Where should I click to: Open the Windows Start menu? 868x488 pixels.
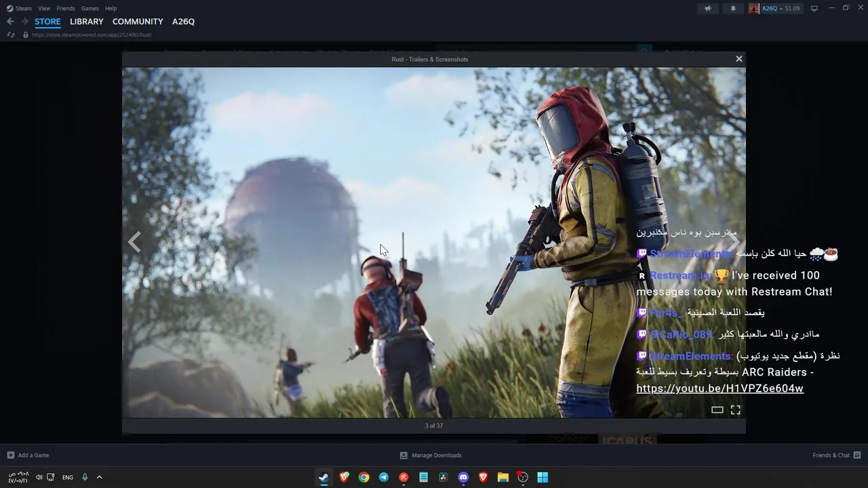pos(542,477)
